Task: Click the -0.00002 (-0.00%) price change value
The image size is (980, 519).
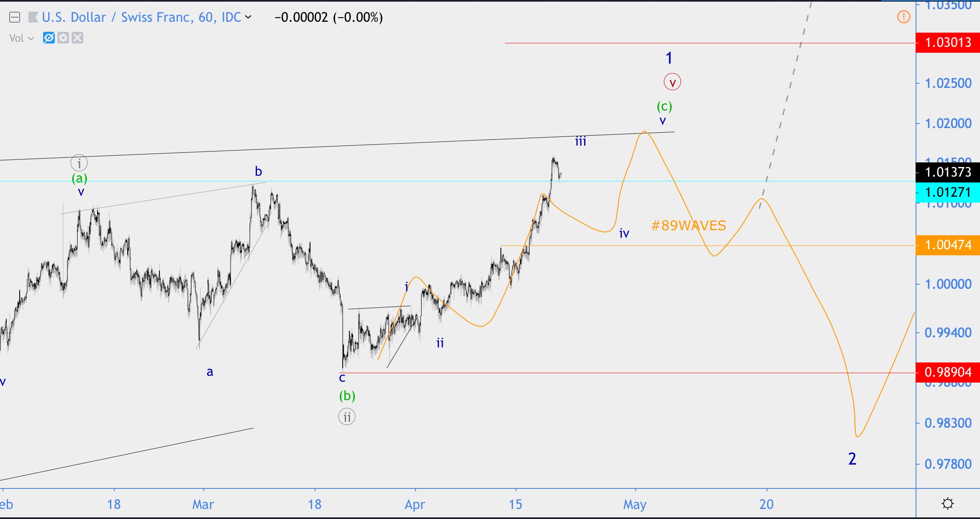Action: pyautogui.click(x=328, y=17)
